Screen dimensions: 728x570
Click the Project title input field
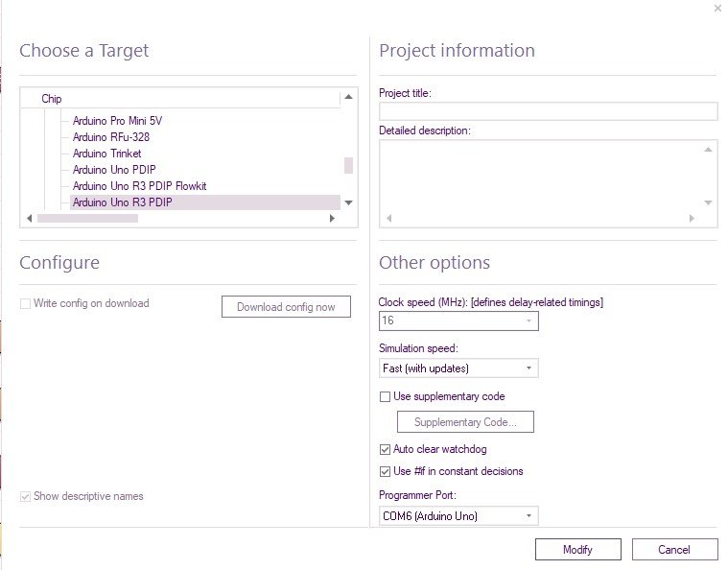tap(548, 111)
